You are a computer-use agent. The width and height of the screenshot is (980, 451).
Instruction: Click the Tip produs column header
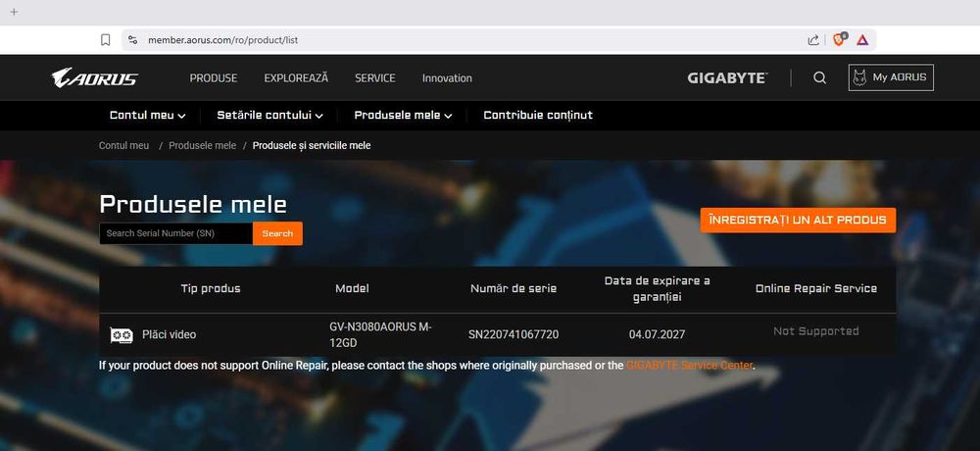[211, 289]
